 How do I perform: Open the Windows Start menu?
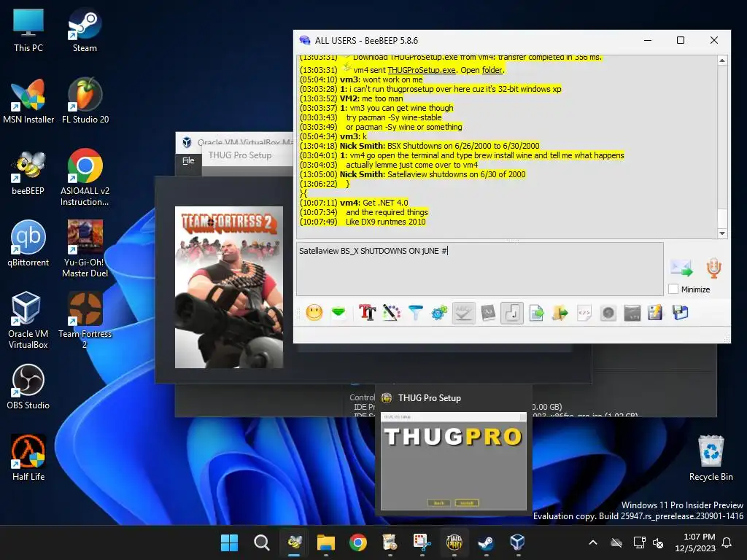[x=229, y=542]
